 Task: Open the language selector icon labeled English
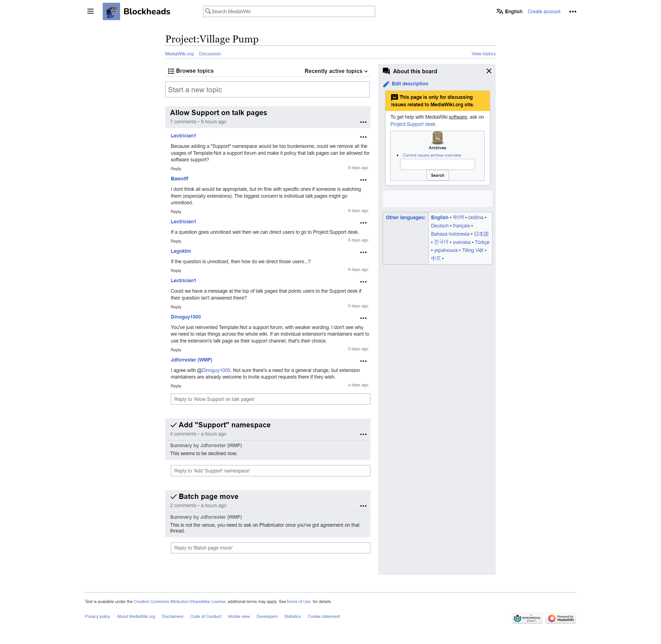499,12
